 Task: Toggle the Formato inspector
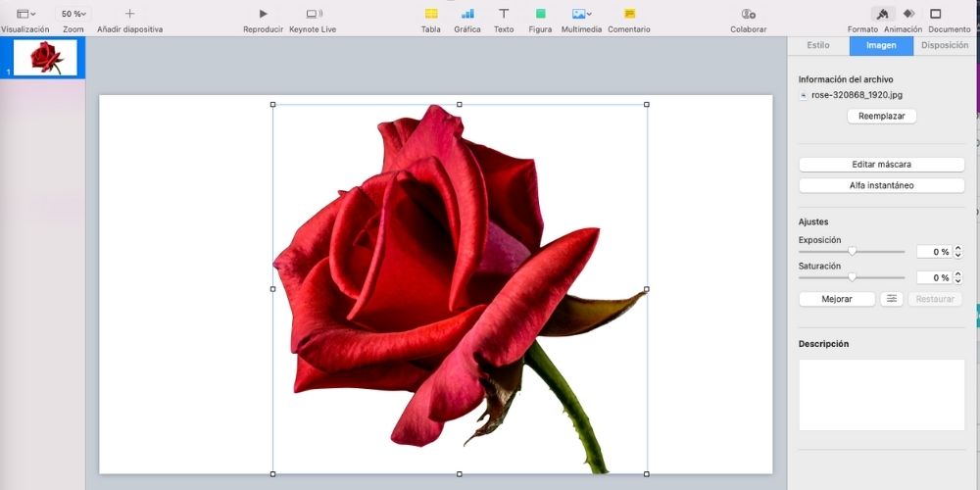point(883,14)
